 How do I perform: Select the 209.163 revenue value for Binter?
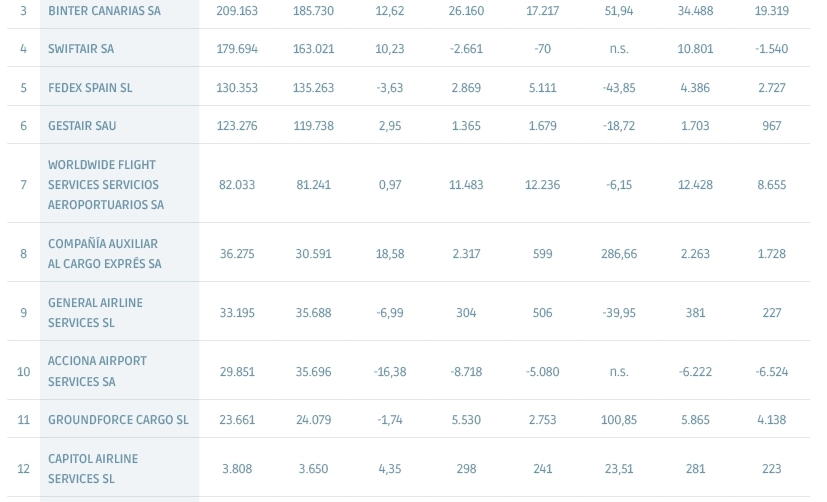click(x=237, y=11)
